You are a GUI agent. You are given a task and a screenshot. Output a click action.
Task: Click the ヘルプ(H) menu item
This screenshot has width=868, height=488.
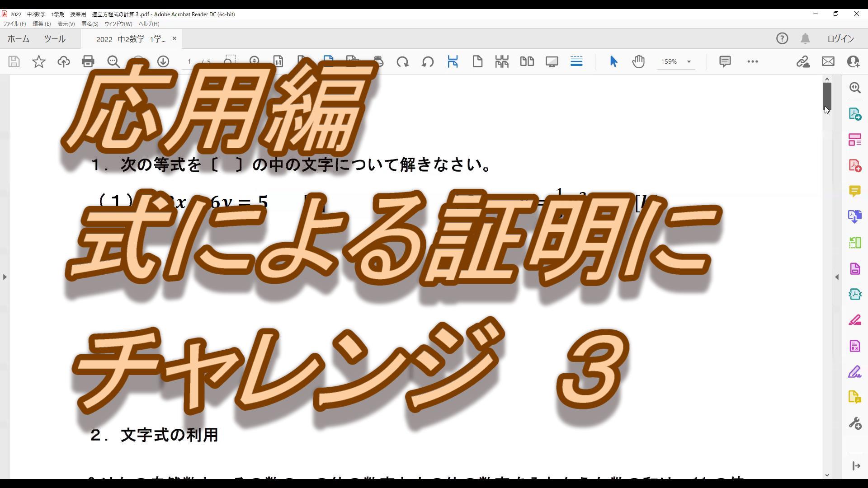tap(147, 24)
